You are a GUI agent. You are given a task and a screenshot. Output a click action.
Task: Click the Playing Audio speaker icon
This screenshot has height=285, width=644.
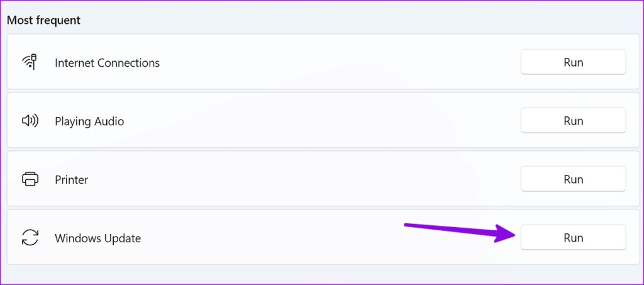click(x=30, y=121)
